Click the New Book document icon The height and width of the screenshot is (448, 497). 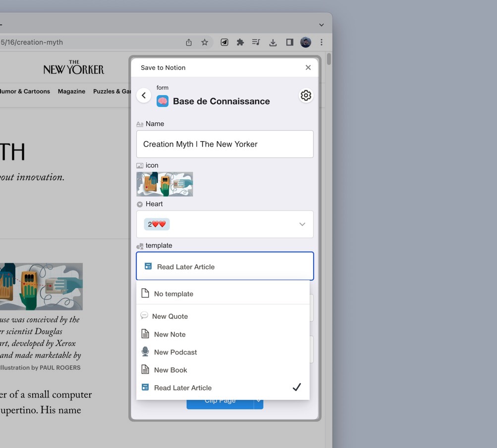[145, 369]
